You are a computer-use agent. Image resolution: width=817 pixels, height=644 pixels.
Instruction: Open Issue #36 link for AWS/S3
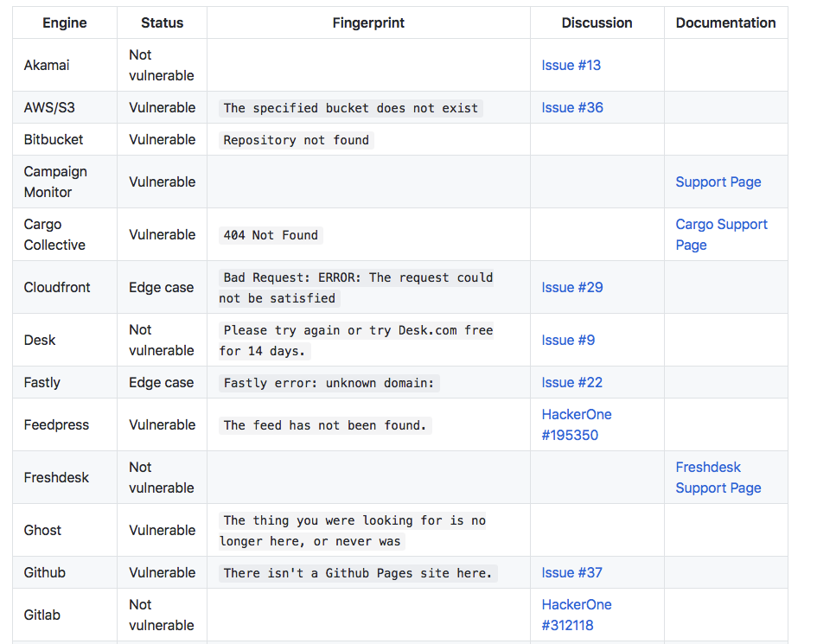572,107
